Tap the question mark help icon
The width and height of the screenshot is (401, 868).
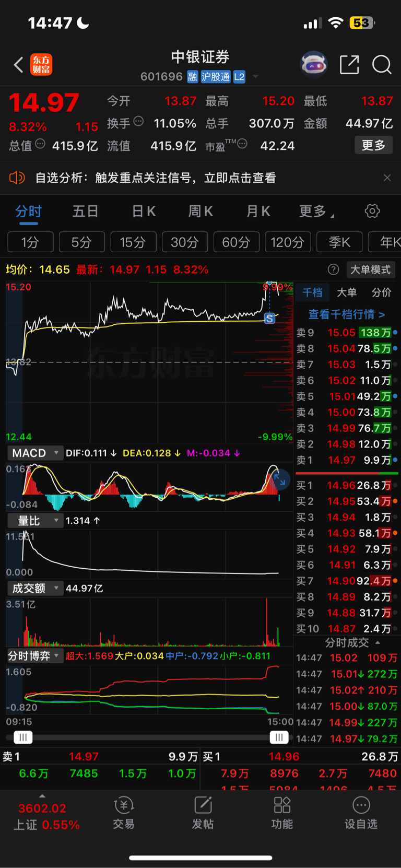click(334, 269)
